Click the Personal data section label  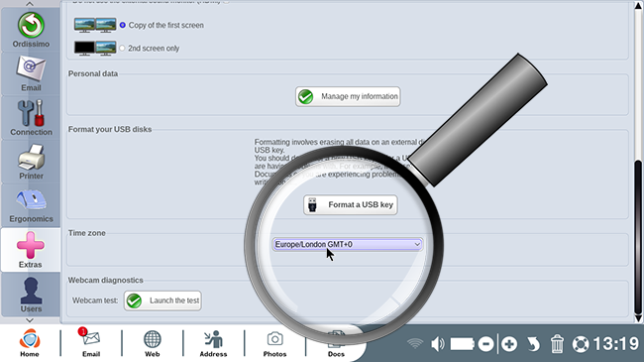93,73
